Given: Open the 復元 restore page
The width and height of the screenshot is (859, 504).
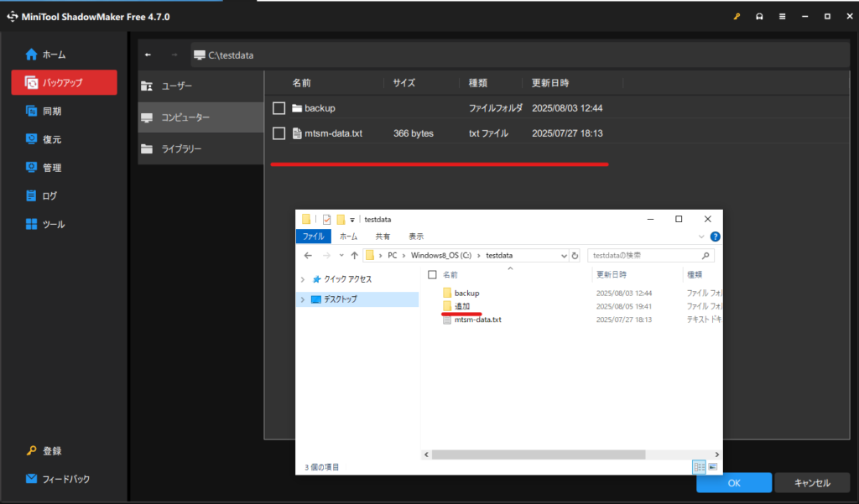Looking at the screenshot, I should [x=44, y=139].
